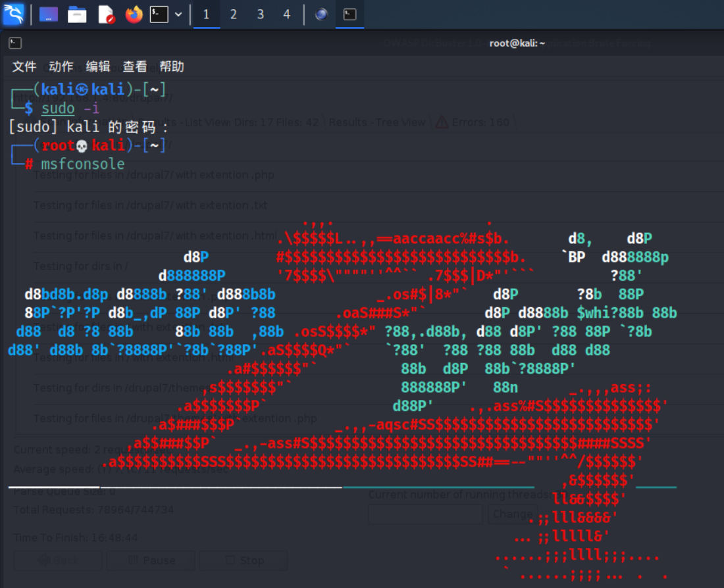Click the 'sudo -i' command text

(x=70, y=109)
